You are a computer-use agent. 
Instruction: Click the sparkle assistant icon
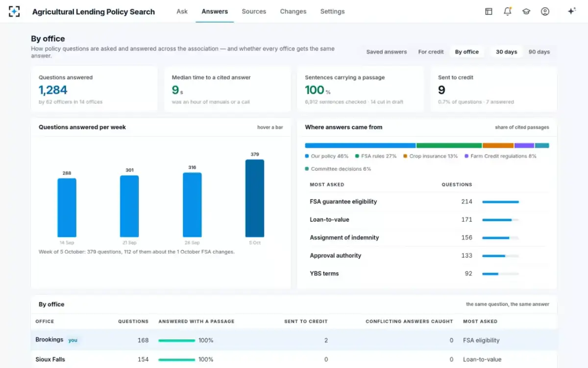point(571,11)
